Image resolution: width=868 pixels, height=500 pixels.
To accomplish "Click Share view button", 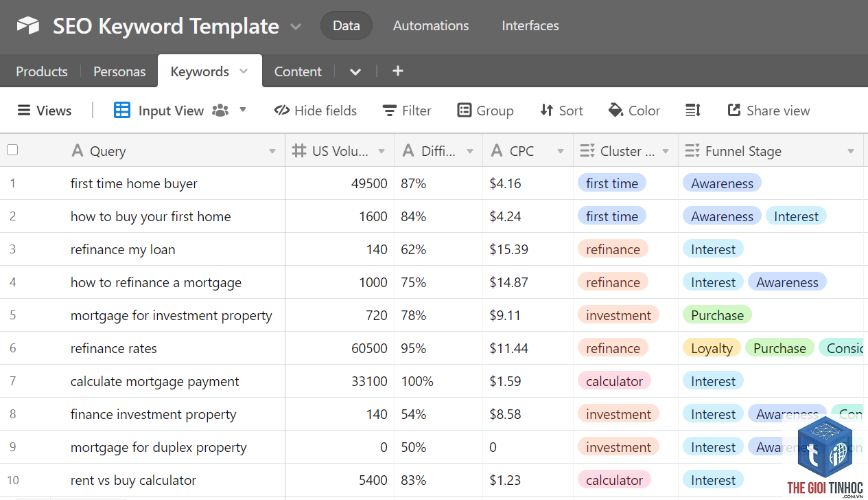I will pos(769,111).
